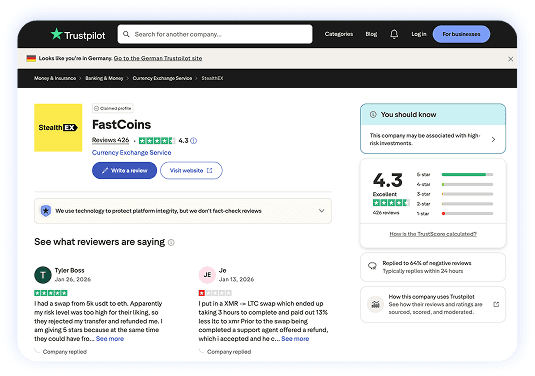See more of Jo's review
This screenshot has height=376, width=535.
click(295, 339)
